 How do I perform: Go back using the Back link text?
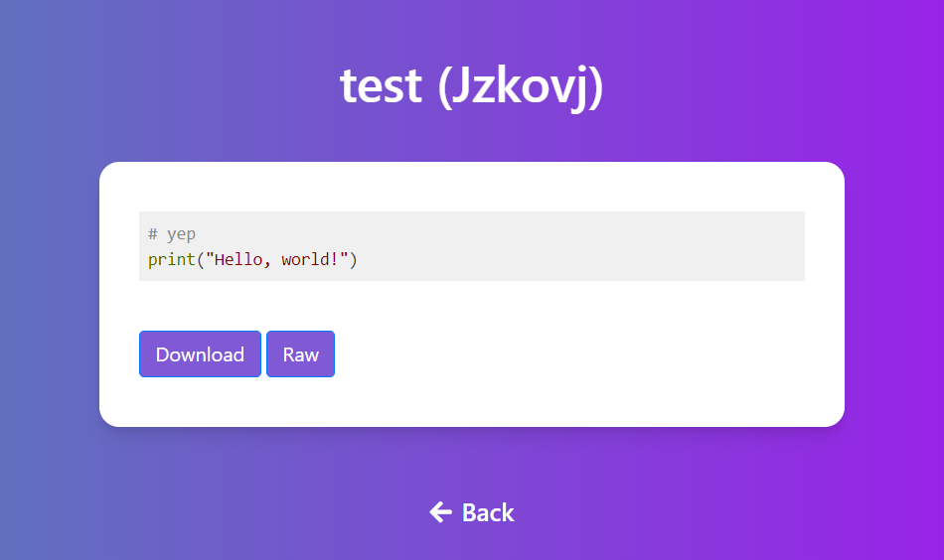coord(488,512)
